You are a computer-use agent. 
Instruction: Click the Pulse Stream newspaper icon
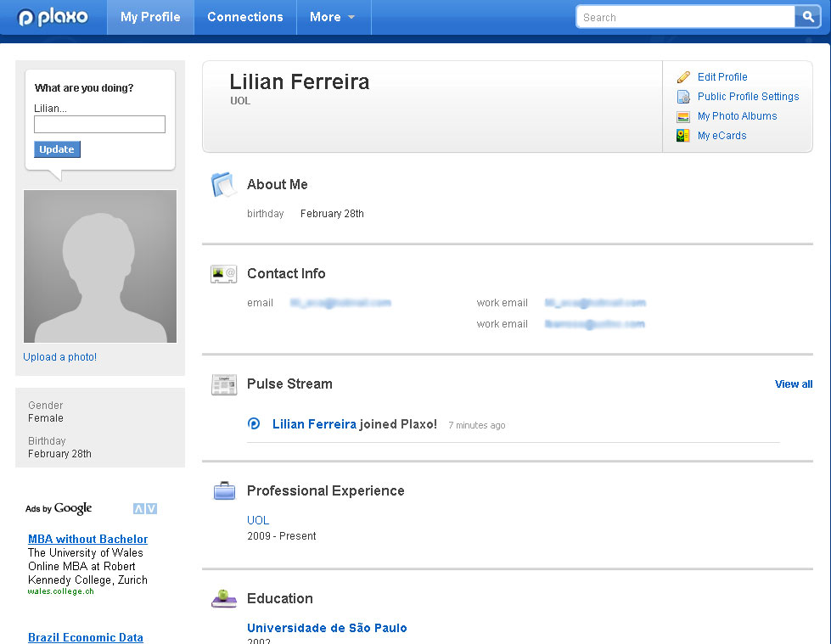coord(223,384)
